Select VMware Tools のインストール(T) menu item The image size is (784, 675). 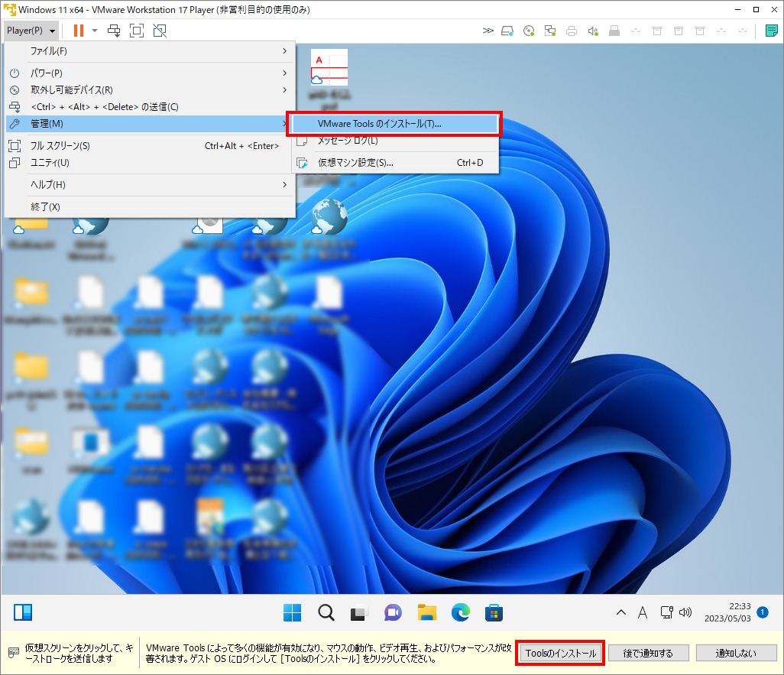point(380,124)
